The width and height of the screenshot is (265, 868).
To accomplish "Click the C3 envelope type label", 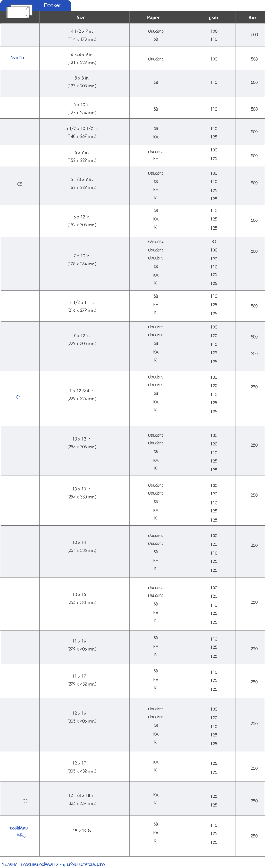I will pyautogui.click(x=25, y=801).
